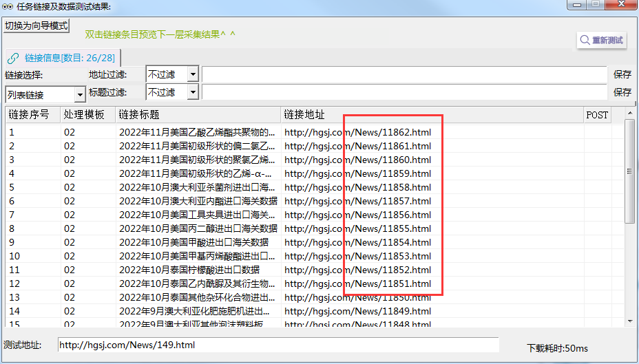The height and width of the screenshot is (364, 639).
Task: Click sequence number 14 in the first column
Action: tap(14, 312)
